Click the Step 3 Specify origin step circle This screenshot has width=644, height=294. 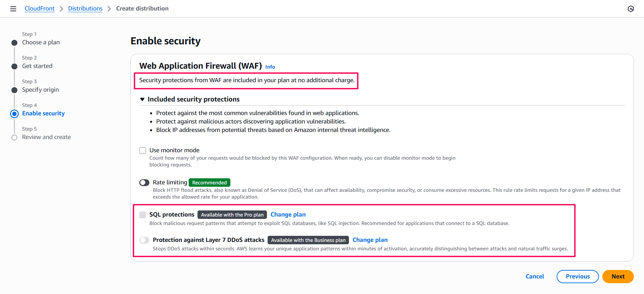14,90
